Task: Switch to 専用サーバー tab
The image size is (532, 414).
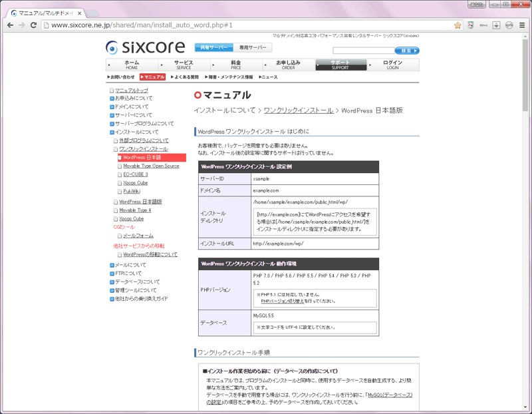Action: [x=253, y=47]
